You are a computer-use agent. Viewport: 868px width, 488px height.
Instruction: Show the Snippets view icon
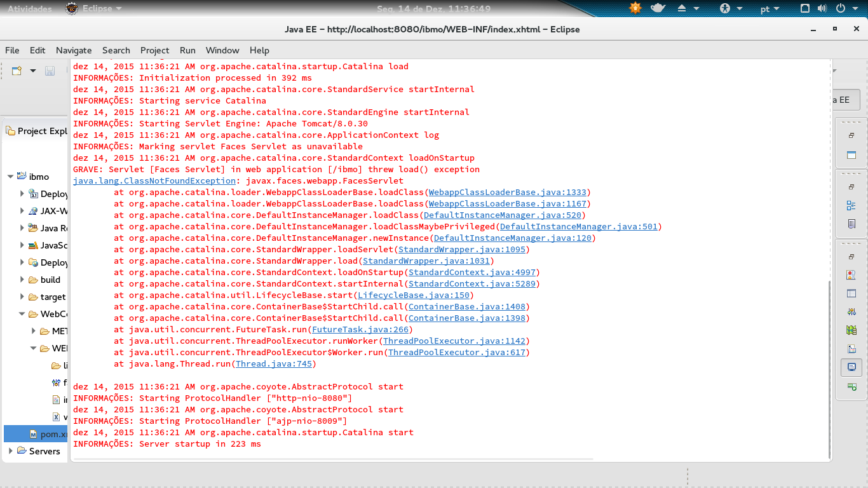click(851, 349)
